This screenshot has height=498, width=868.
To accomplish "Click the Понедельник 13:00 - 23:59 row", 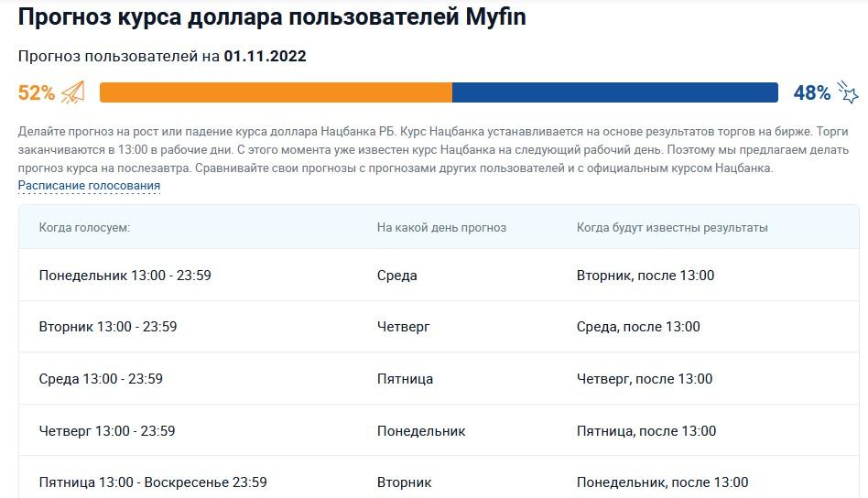I will 125,276.
